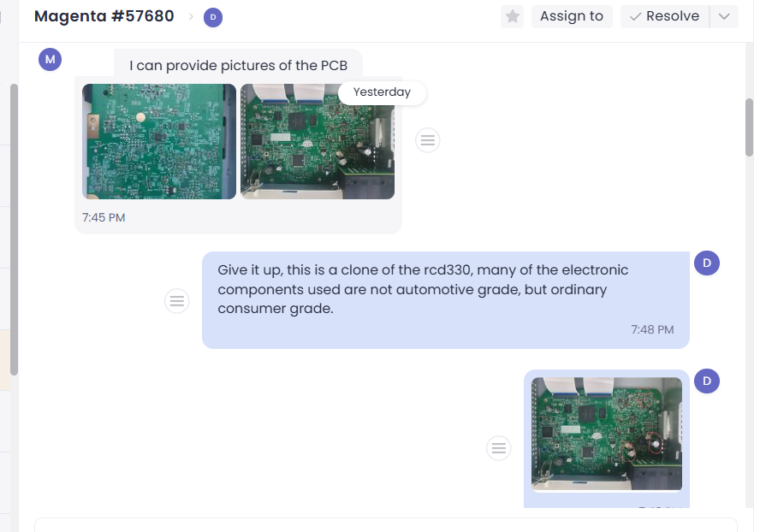Click the M sender avatar
The image size is (766, 532).
click(x=50, y=60)
